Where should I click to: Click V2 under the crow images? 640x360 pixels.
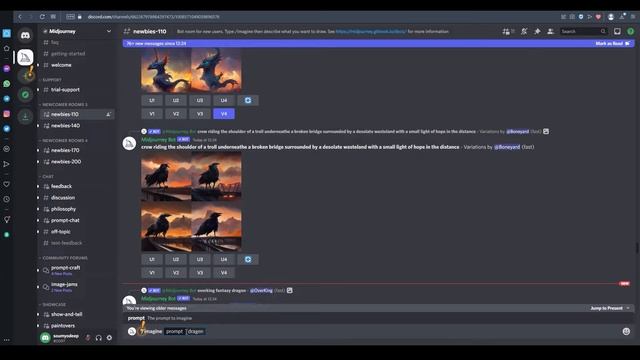point(176,273)
